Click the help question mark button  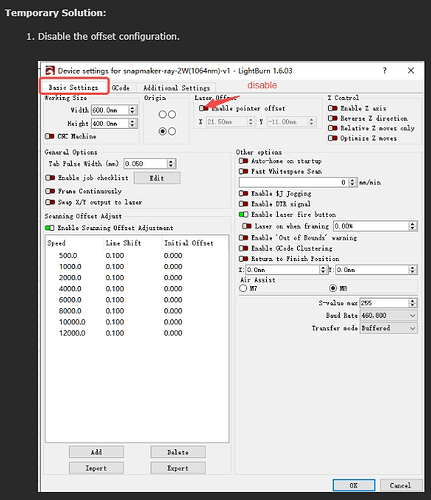point(385,70)
